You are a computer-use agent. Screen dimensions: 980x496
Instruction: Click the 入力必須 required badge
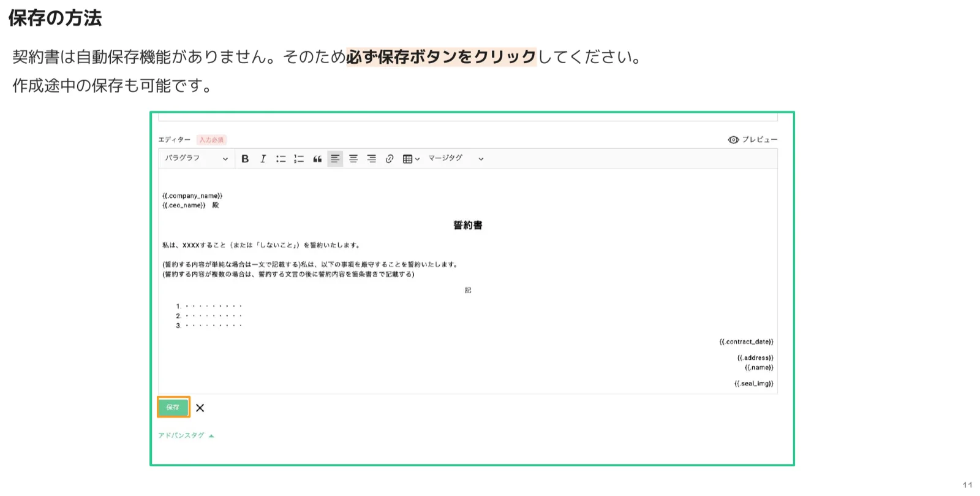coord(212,140)
